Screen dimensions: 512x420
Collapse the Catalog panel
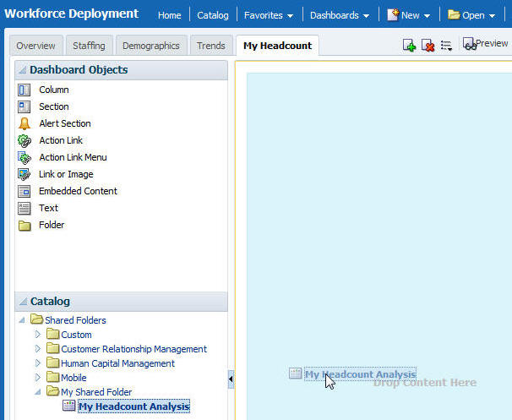tap(23, 301)
